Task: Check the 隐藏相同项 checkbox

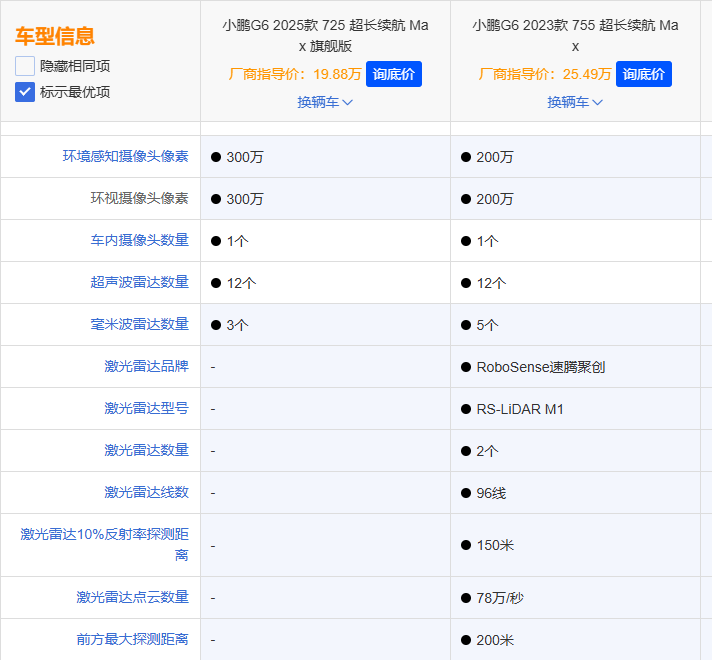Action: pos(25,66)
